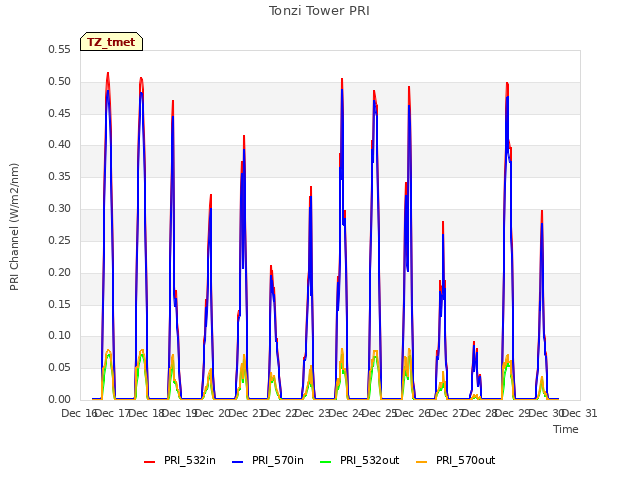Image resolution: width=640 pixels, height=480 pixels.
Task: Click the Dec 31 x-axis tick label
Action: coord(580,413)
